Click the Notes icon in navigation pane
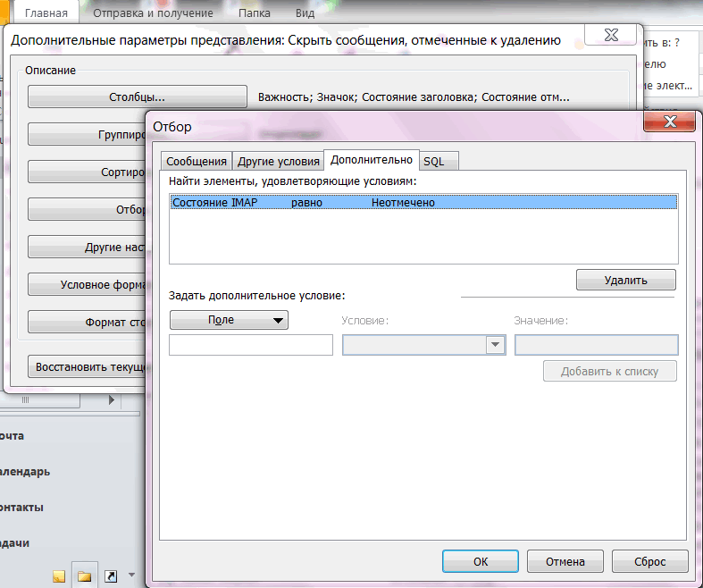The height and width of the screenshot is (588, 703). [x=59, y=575]
